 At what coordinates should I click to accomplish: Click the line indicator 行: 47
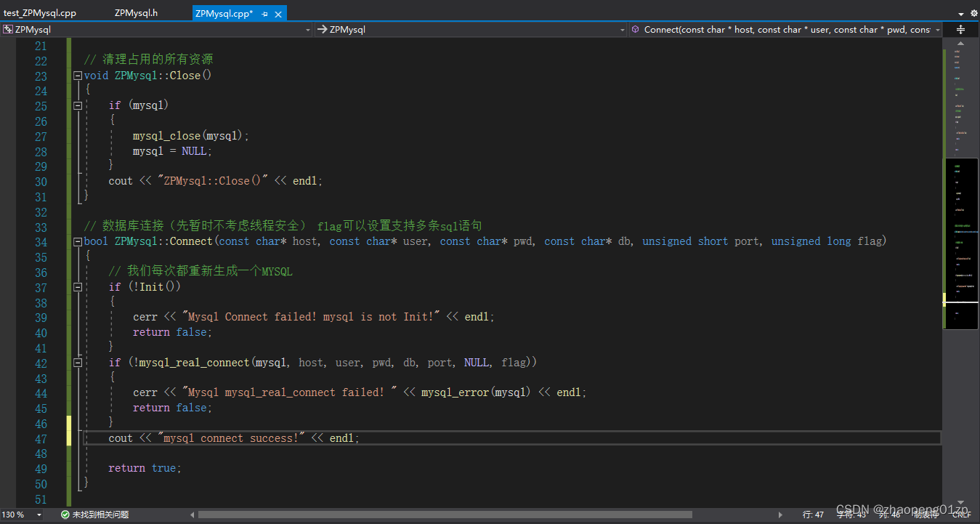click(813, 515)
